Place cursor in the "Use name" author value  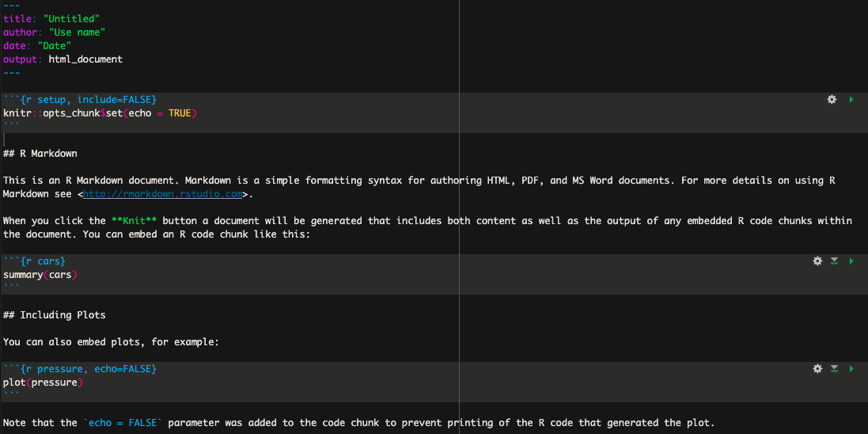pos(77,32)
